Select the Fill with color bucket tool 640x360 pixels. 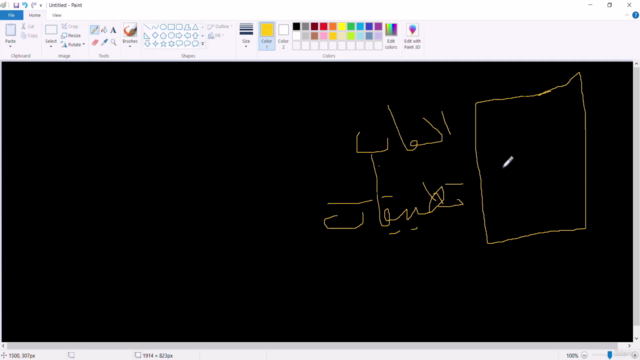click(x=104, y=30)
